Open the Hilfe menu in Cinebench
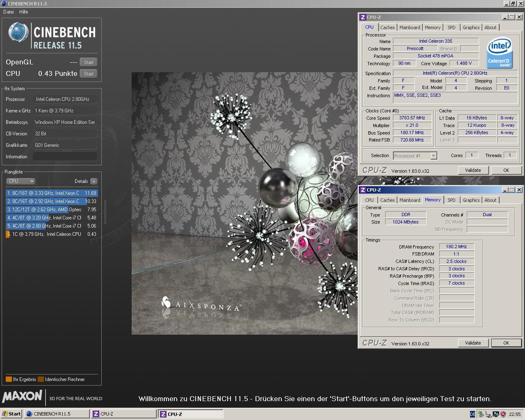 (24, 12)
